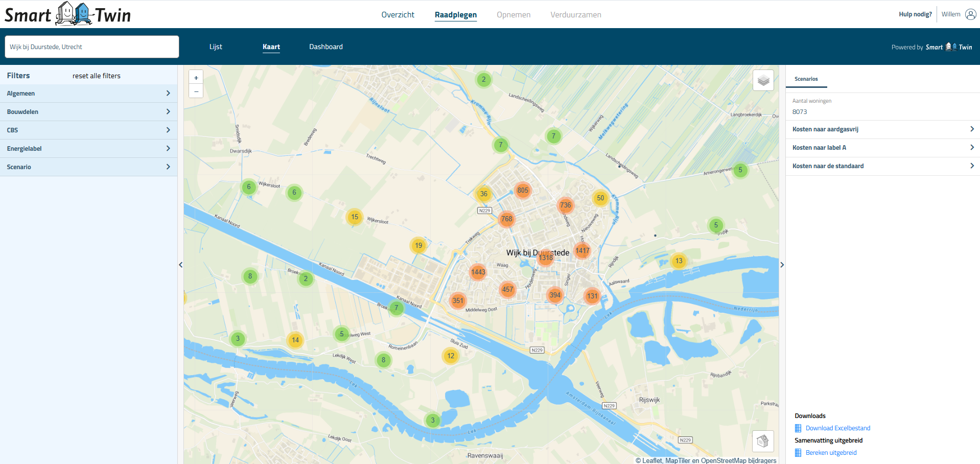Screen dimensions: 980x464
Task: Click the Smart Twin logo
Action: (x=68, y=14)
